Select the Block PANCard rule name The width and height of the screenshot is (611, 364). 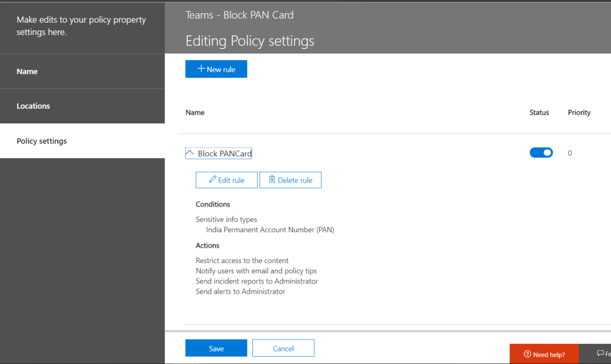click(x=224, y=153)
